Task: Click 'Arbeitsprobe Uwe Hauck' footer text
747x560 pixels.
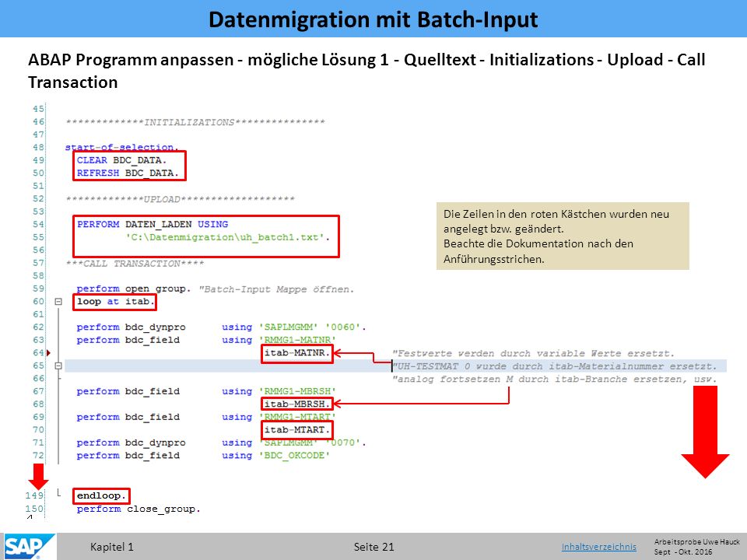Action: (x=697, y=541)
